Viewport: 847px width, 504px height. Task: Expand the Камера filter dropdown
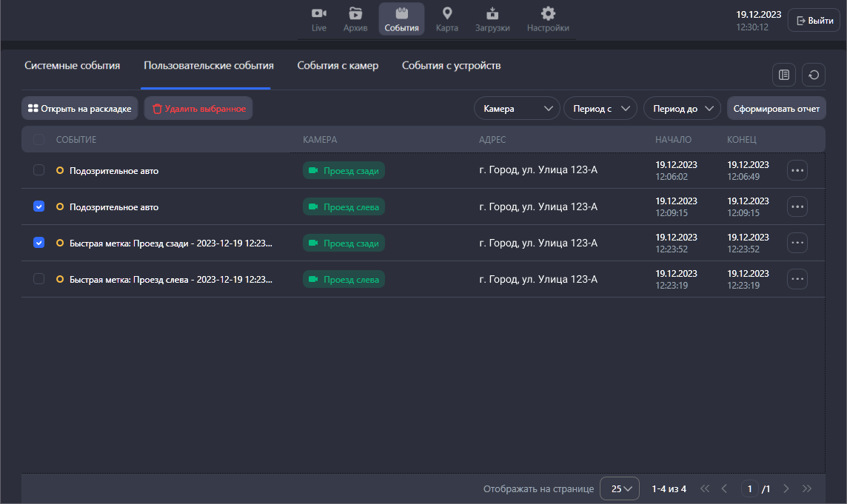(x=517, y=109)
